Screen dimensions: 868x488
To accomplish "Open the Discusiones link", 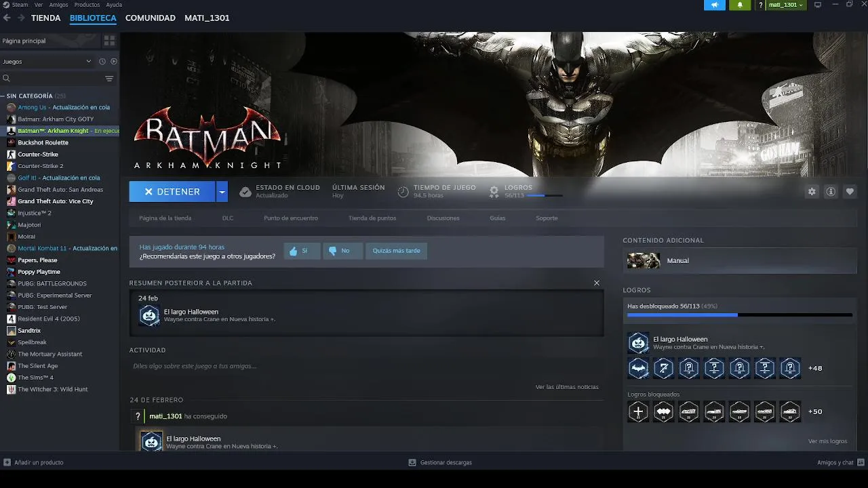I will tap(443, 218).
